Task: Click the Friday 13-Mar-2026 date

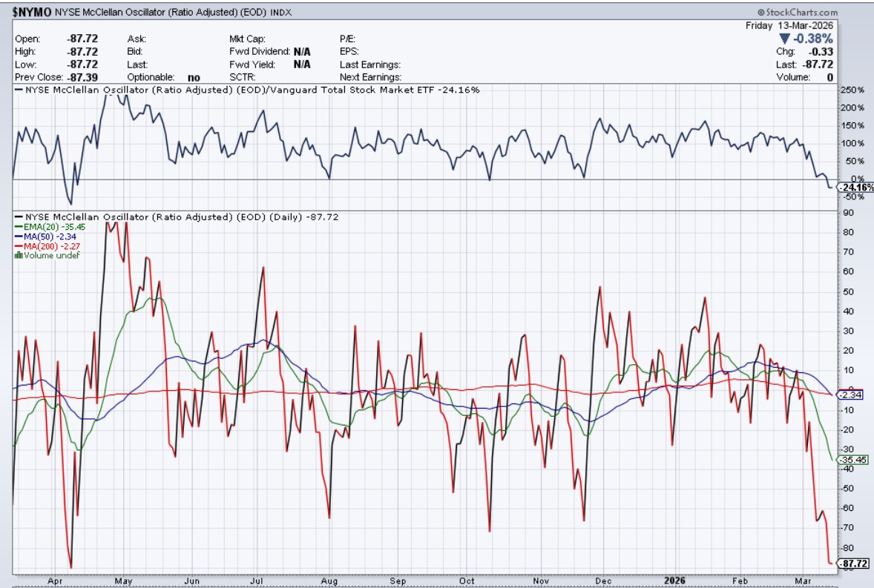Action: coord(789,26)
